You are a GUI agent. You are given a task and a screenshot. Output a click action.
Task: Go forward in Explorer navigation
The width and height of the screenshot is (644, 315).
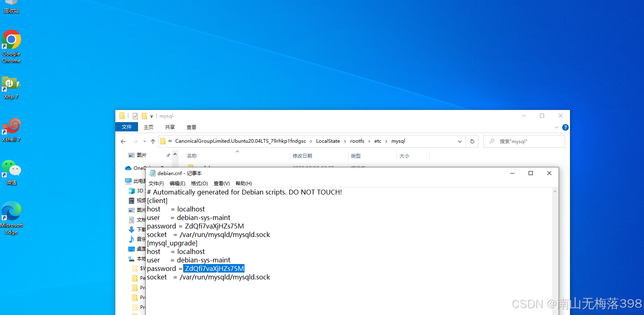pos(135,142)
